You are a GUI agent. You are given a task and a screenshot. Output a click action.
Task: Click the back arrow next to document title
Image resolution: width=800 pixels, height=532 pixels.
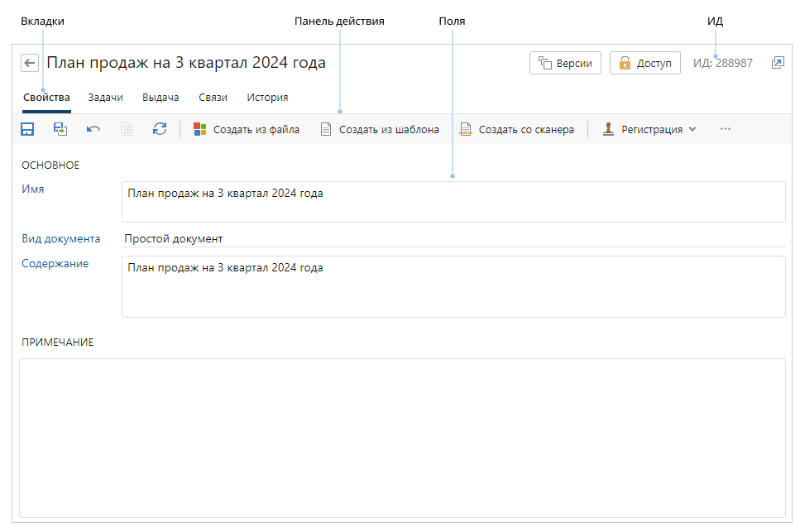[30, 63]
